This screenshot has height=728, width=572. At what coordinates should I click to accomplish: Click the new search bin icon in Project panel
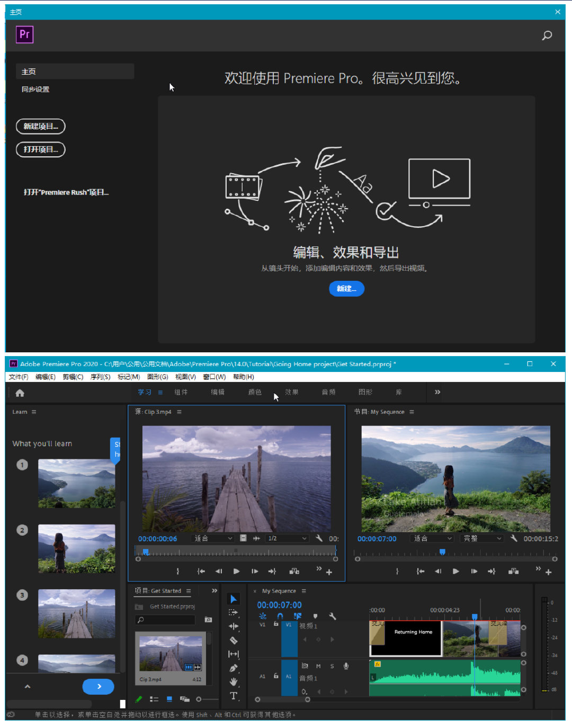pyautogui.click(x=208, y=619)
